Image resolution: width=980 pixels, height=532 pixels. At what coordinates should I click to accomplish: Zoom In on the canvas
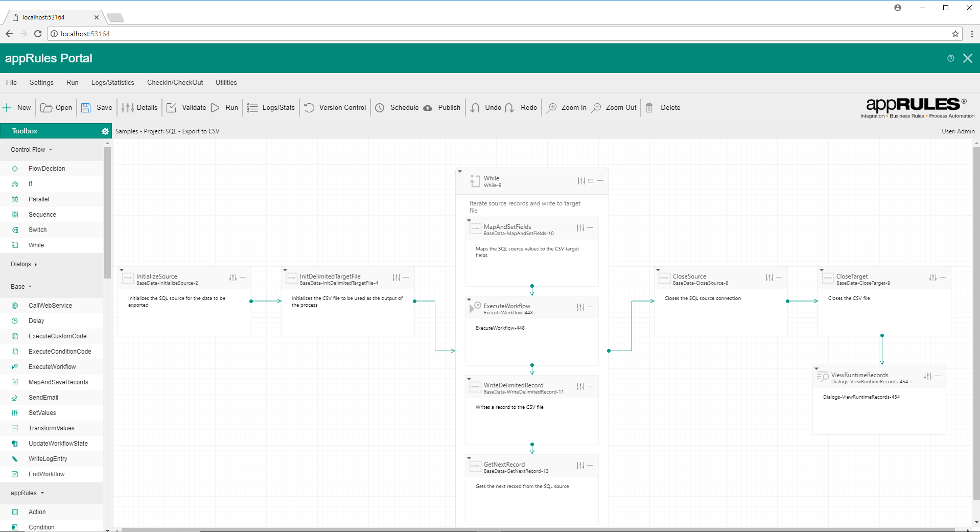click(x=567, y=108)
